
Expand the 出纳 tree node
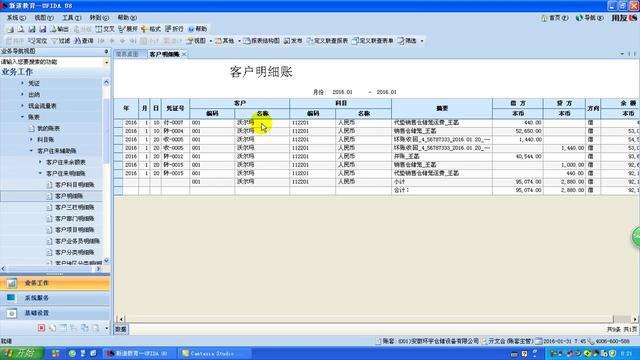(22, 94)
